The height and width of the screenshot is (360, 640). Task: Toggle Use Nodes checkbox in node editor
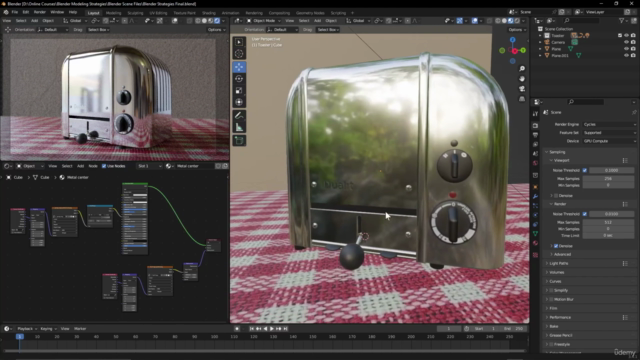coord(104,166)
